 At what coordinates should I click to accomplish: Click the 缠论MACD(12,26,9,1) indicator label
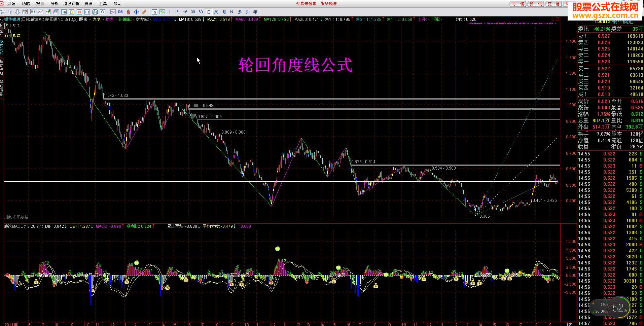24,226
